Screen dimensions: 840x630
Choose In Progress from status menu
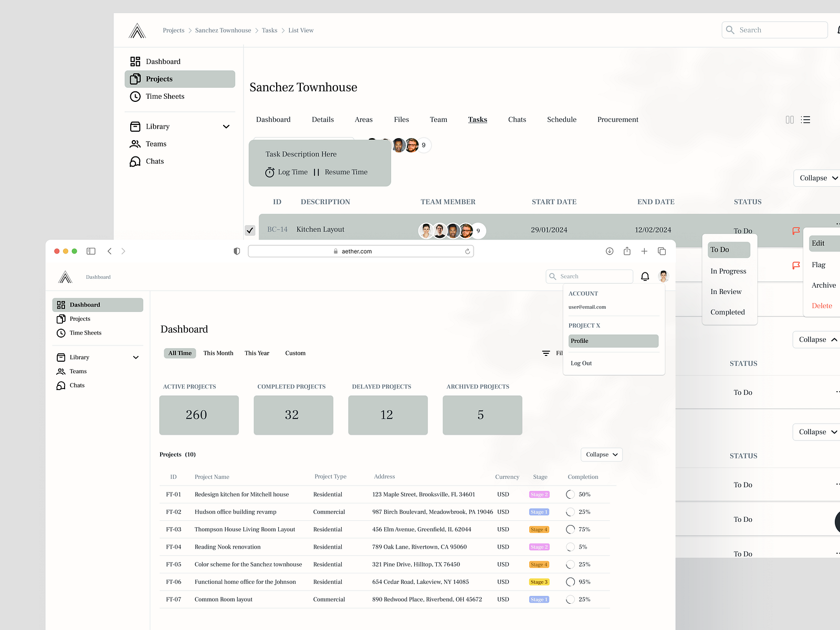click(728, 271)
